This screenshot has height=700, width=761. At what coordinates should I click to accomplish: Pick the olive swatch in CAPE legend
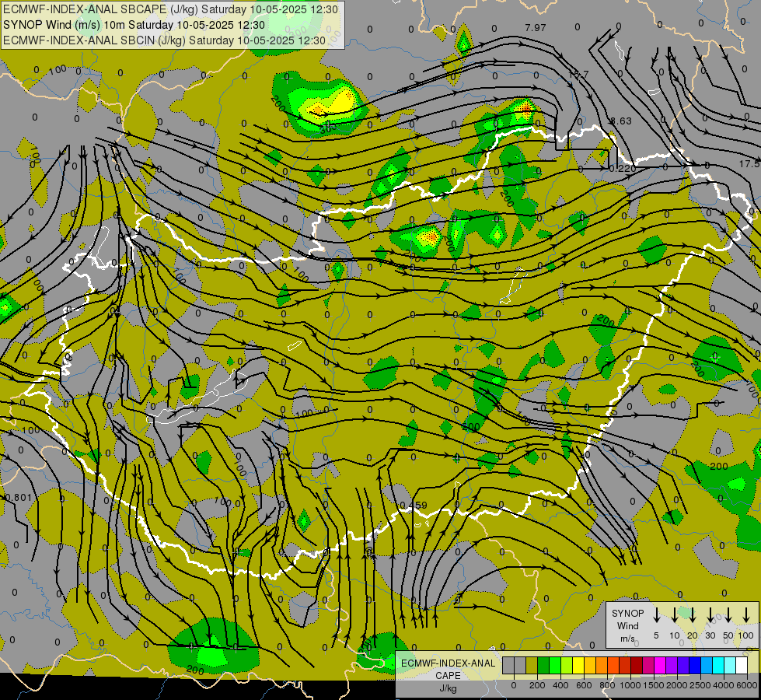click(x=532, y=665)
